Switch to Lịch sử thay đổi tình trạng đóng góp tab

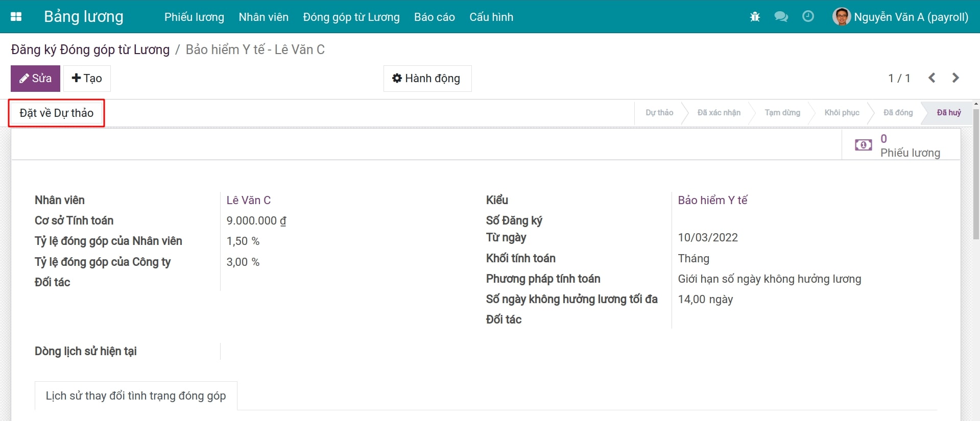(136, 396)
